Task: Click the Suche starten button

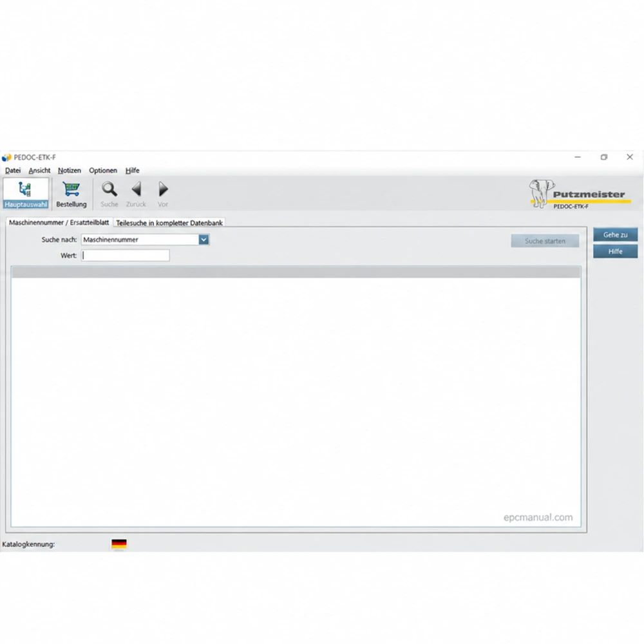Action: 545,241
